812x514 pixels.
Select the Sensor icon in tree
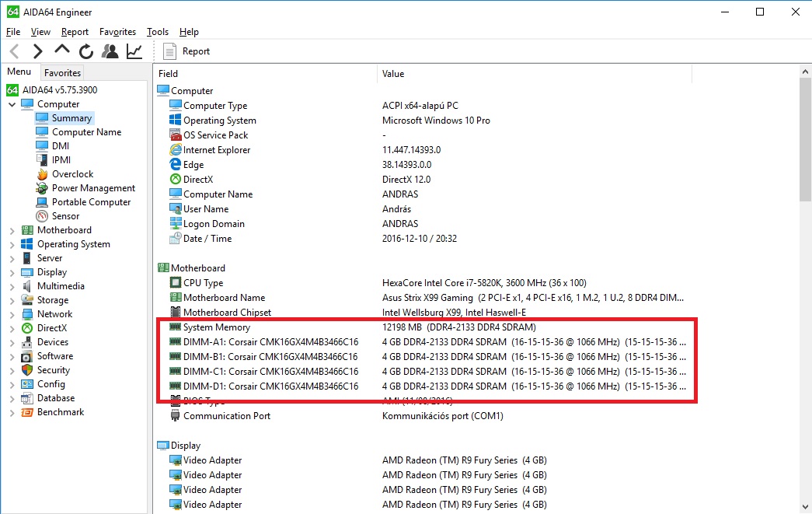tap(42, 216)
